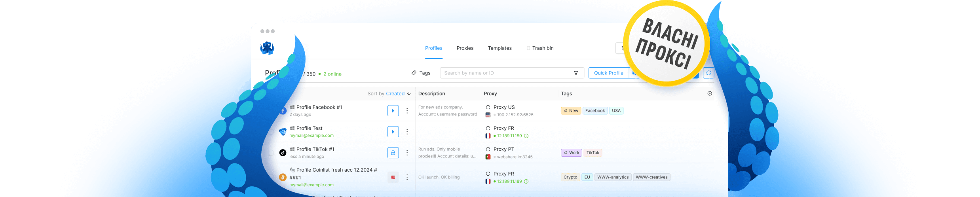Image resolution: width=980 pixels, height=197 pixels.
Task: Start the Profile Facebook #1 browser profile
Action: (393, 111)
